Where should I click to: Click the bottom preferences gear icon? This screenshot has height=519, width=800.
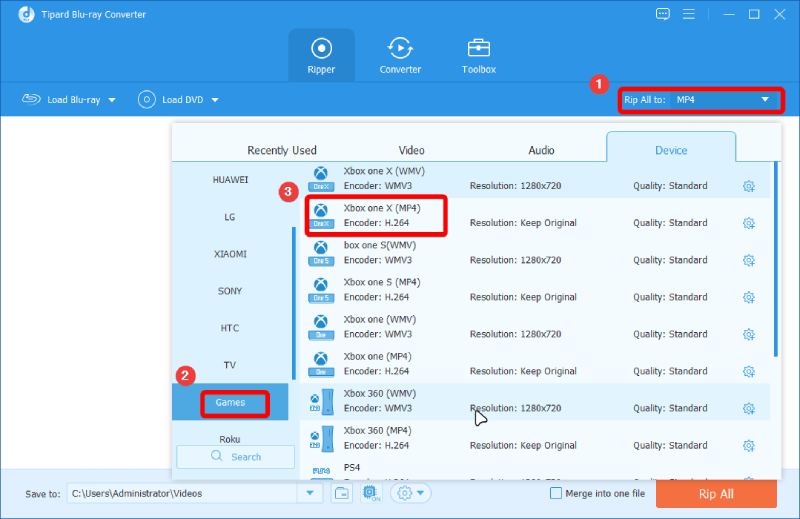coord(404,493)
